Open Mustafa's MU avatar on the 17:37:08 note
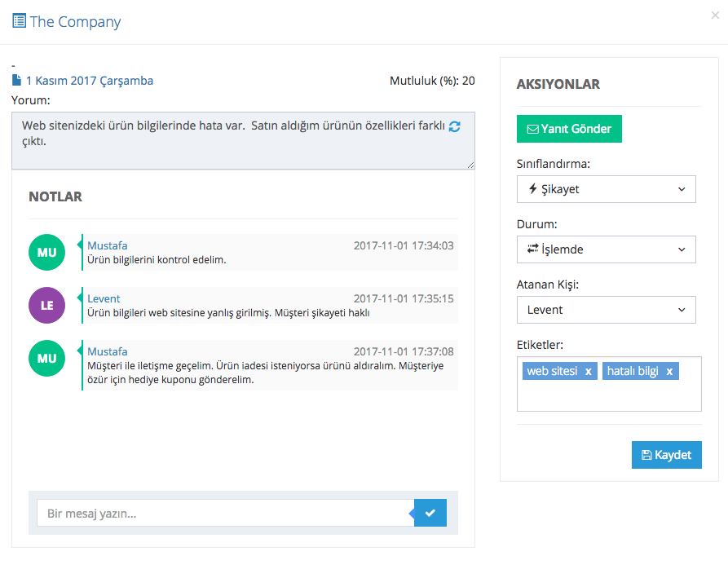This screenshot has width=728, height=578. 47,358
